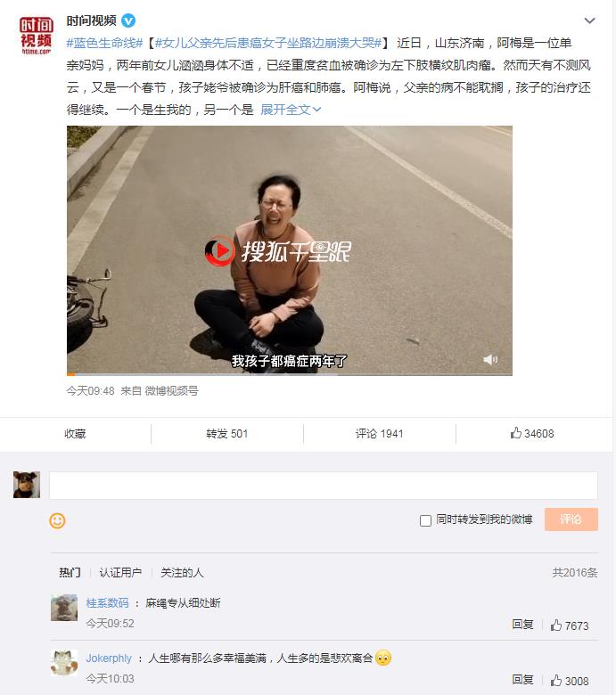Like 桂系数码's comment with 7673 likes
The width and height of the screenshot is (616, 695).
pyautogui.click(x=570, y=625)
